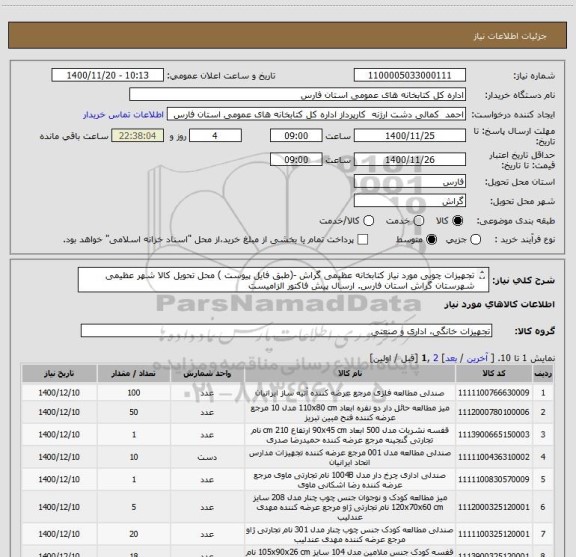Click the نام کالا column header
This screenshot has height=557, width=576.
(350, 373)
